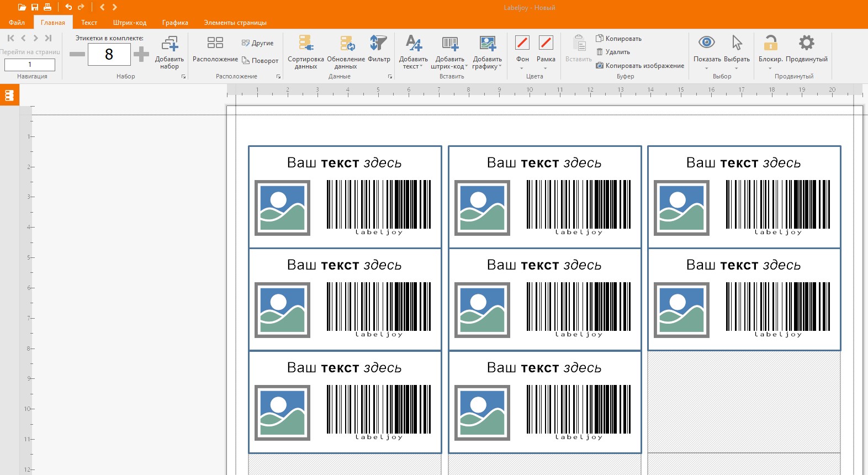Click the Select (Выбрать) cursor tool

pos(737,44)
